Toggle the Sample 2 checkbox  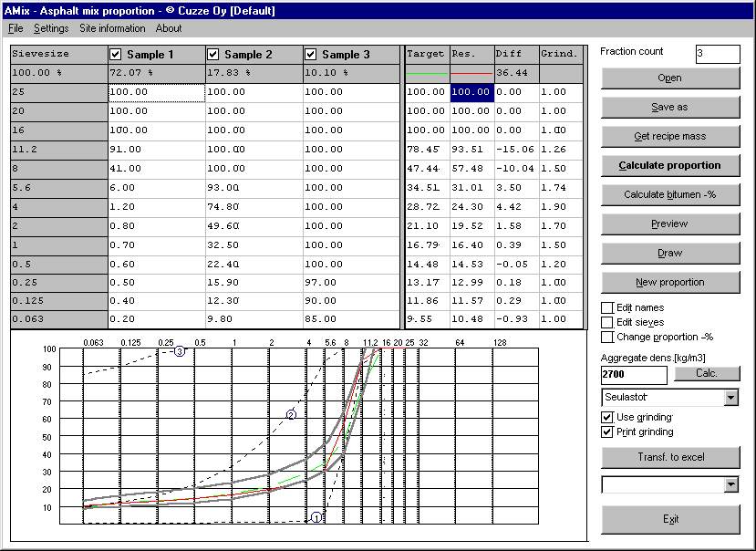[x=213, y=55]
